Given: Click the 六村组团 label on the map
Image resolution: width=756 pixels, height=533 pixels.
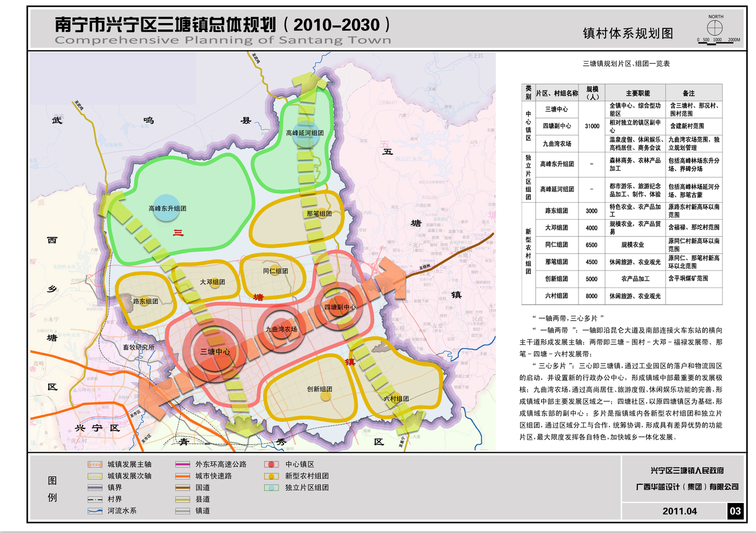Looking at the screenshot, I should 396,399.
